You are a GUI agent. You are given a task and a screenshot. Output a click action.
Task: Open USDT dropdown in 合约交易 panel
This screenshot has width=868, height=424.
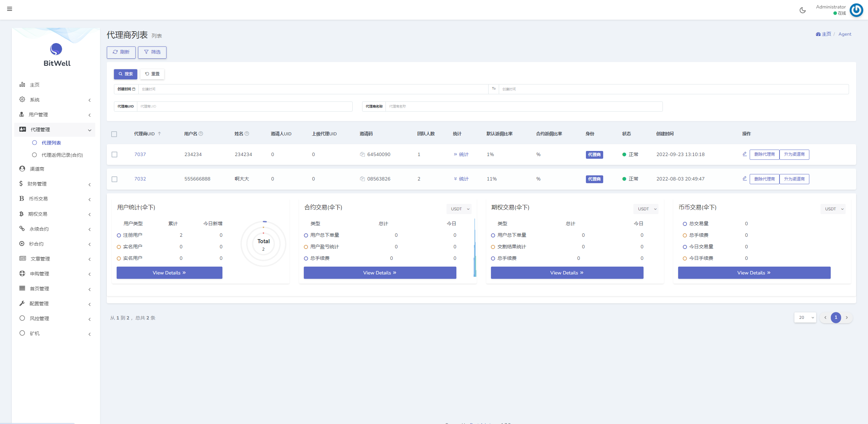coord(459,209)
